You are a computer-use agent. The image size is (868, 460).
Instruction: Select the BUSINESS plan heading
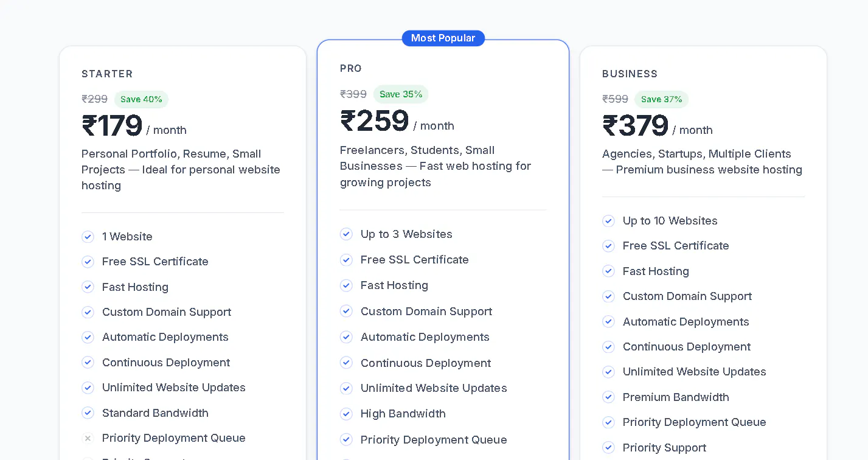(630, 74)
